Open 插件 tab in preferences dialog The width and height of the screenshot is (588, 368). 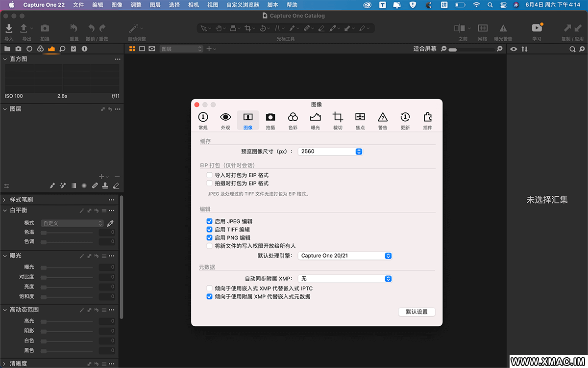[428, 121]
